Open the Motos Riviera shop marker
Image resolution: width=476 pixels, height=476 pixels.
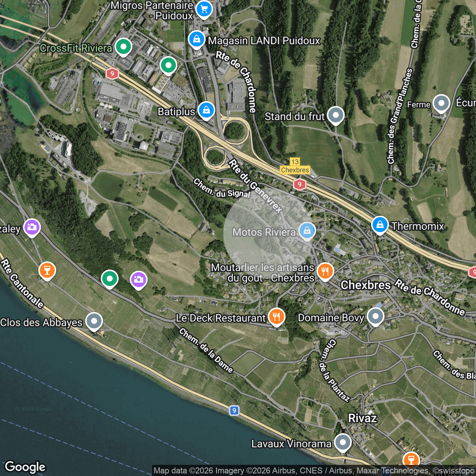[307, 231]
